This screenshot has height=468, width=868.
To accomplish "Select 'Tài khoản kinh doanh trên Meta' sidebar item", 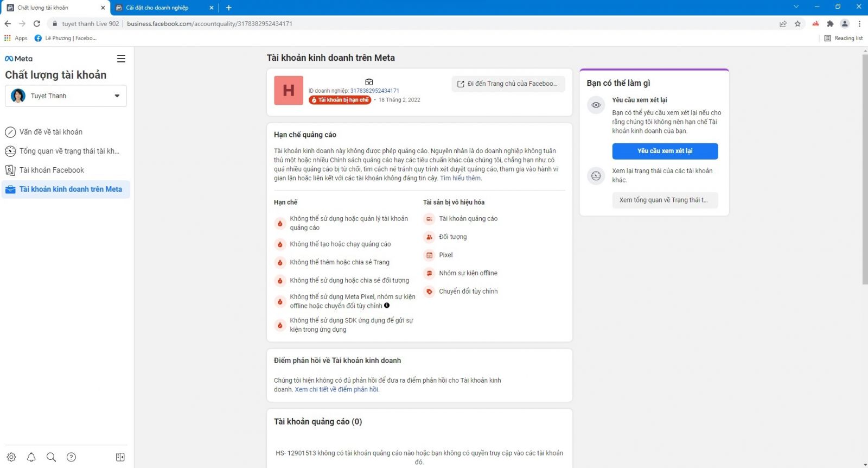I will (x=66, y=189).
